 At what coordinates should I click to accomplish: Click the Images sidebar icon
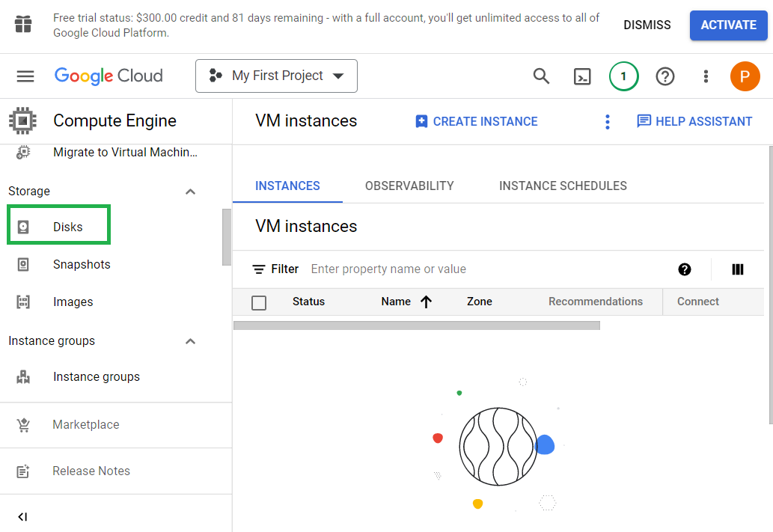pos(23,302)
